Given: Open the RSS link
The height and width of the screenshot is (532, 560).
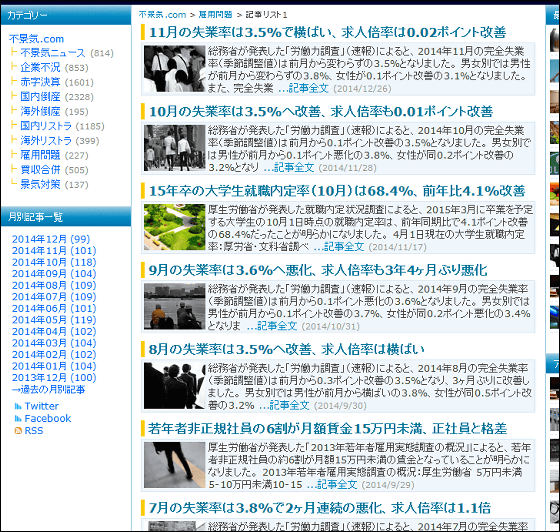Looking at the screenshot, I should (x=34, y=431).
